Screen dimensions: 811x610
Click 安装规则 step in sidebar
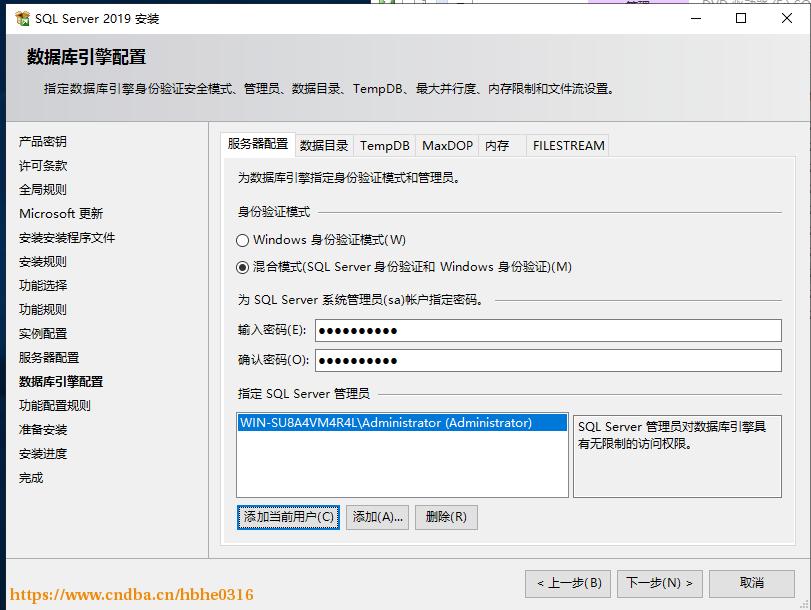pyautogui.click(x=43, y=262)
